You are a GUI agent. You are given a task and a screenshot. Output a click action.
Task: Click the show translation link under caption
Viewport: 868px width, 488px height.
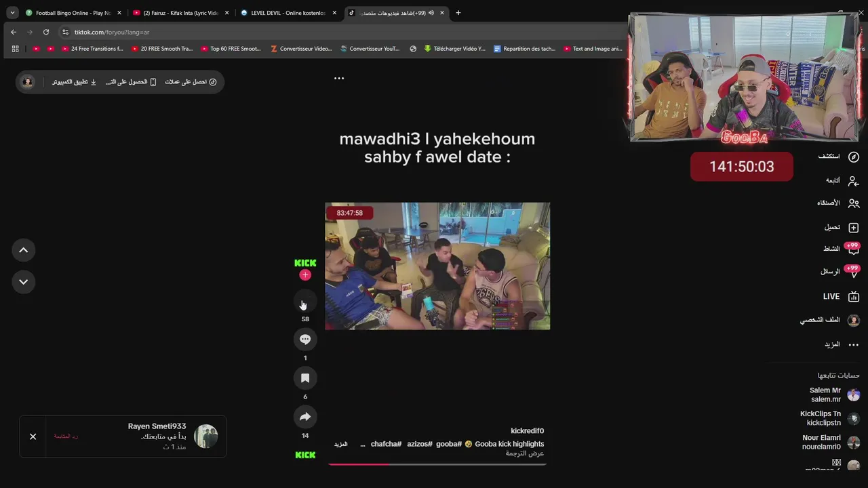click(x=525, y=453)
